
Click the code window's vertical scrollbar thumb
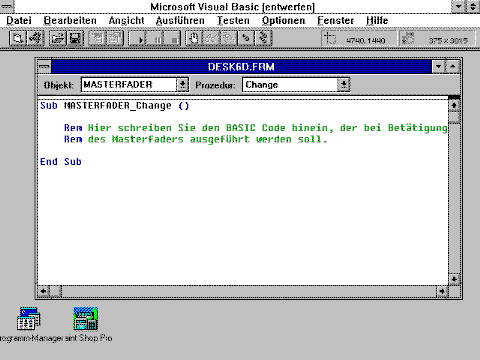(x=454, y=117)
